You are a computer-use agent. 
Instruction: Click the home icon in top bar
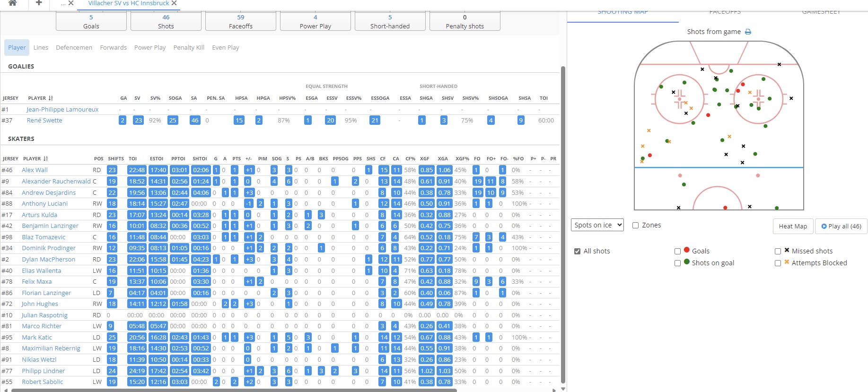[13, 3]
